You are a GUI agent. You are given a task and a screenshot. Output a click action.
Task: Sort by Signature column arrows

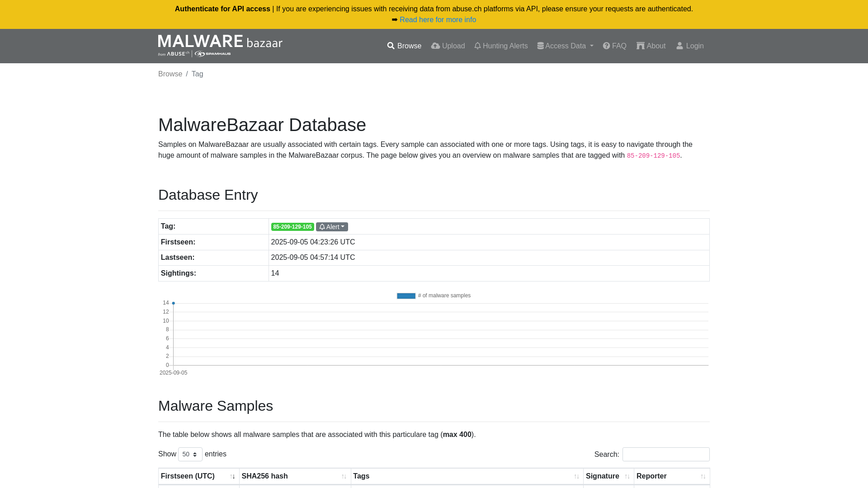(x=627, y=477)
